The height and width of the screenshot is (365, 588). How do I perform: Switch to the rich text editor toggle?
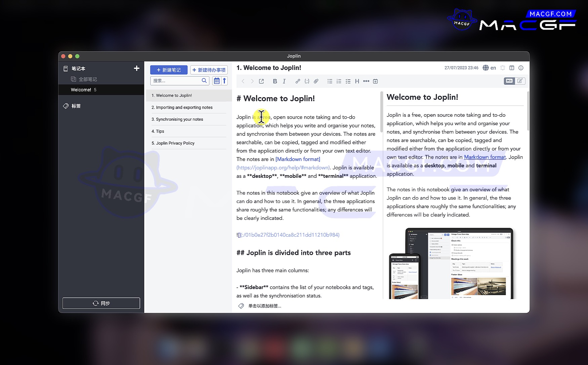[520, 81]
